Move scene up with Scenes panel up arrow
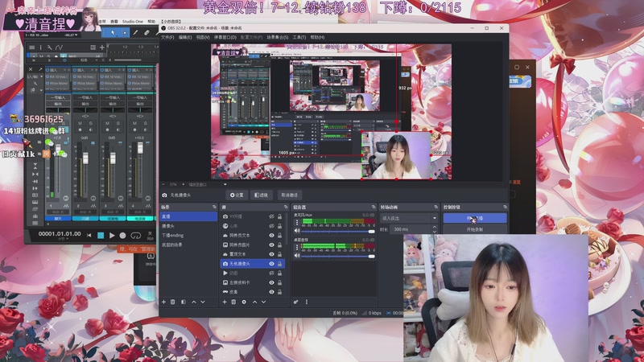The height and width of the screenshot is (362, 644). point(194,302)
